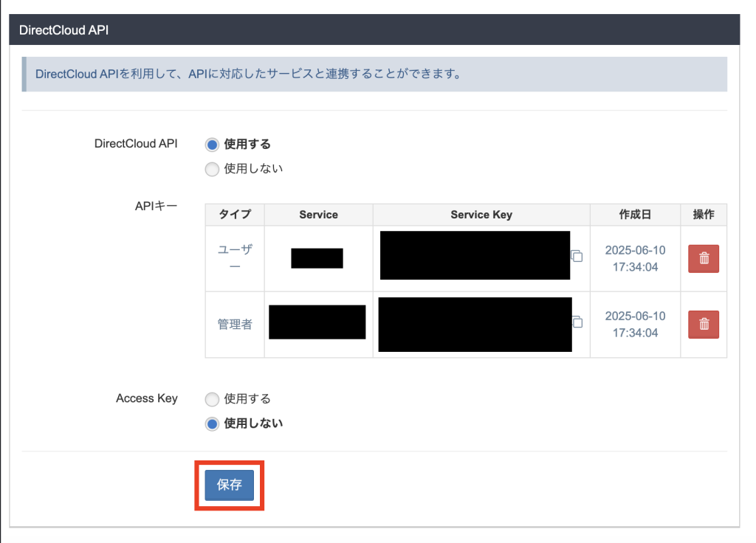This screenshot has height=543, width=756.
Task: Click the Service Key column header
Action: pos(481,215)
